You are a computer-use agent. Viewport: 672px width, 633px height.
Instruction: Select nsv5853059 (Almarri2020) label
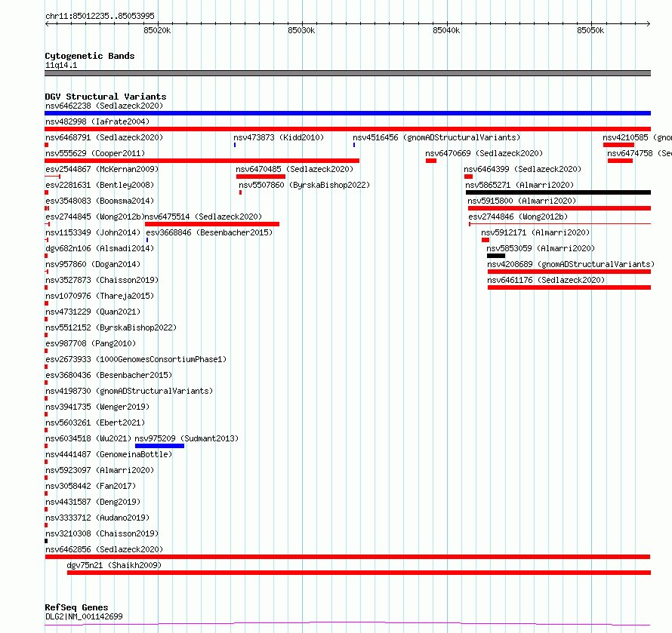[x=541, y=248]
